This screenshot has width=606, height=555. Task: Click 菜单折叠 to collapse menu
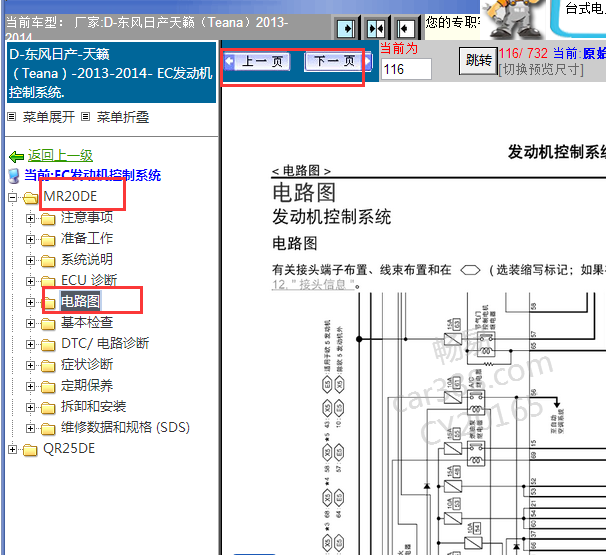123,117
